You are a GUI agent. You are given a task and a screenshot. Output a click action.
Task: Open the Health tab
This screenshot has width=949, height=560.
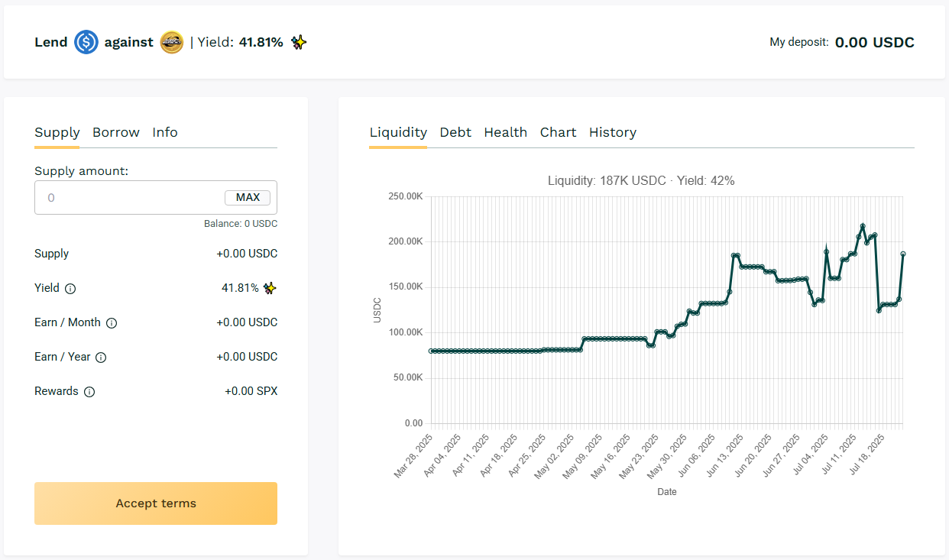click(506, 132)
